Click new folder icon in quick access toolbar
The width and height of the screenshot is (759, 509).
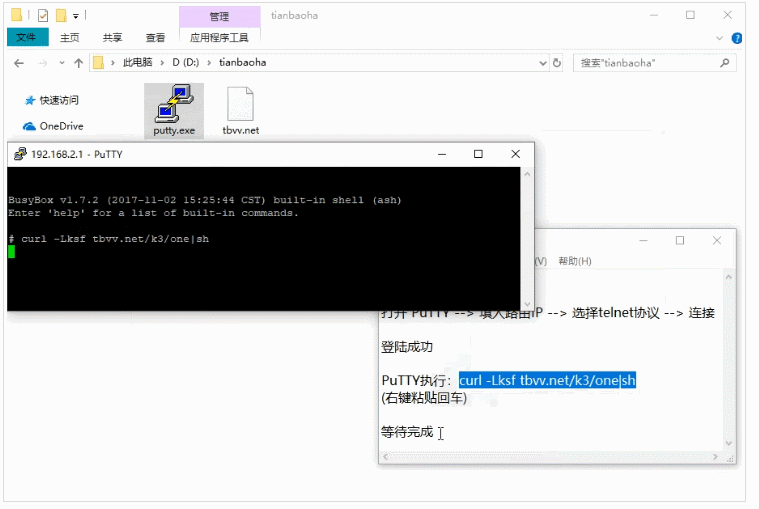click(61, 15)
